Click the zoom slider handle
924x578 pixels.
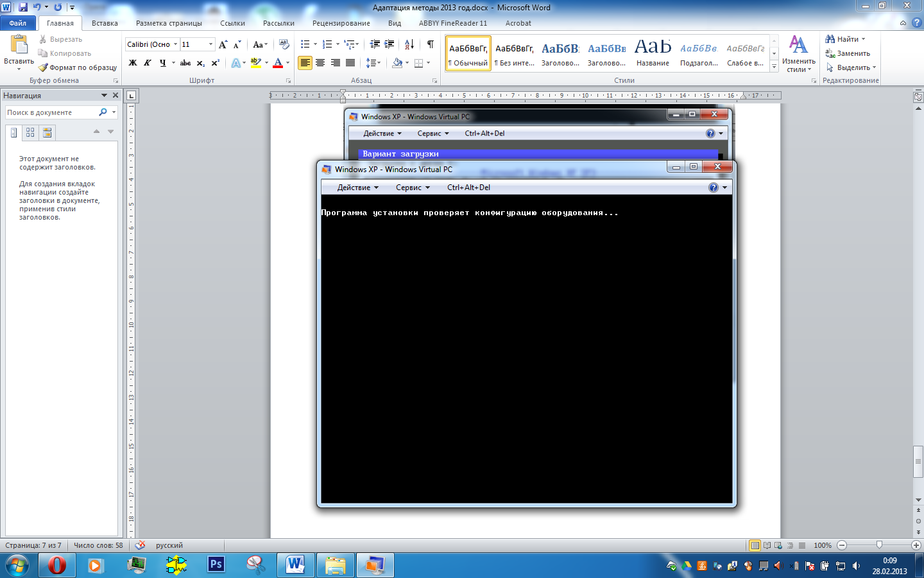879,545
